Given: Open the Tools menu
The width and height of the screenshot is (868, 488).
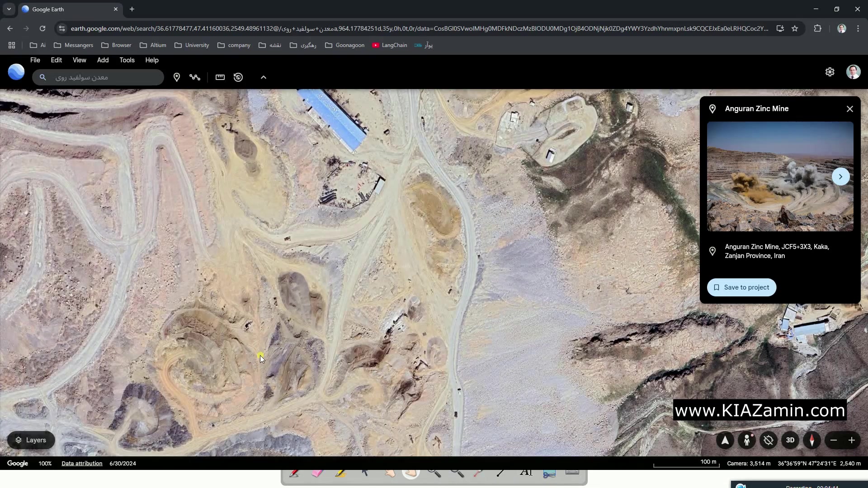Looking at the screenshot, I should pos(127,60).
